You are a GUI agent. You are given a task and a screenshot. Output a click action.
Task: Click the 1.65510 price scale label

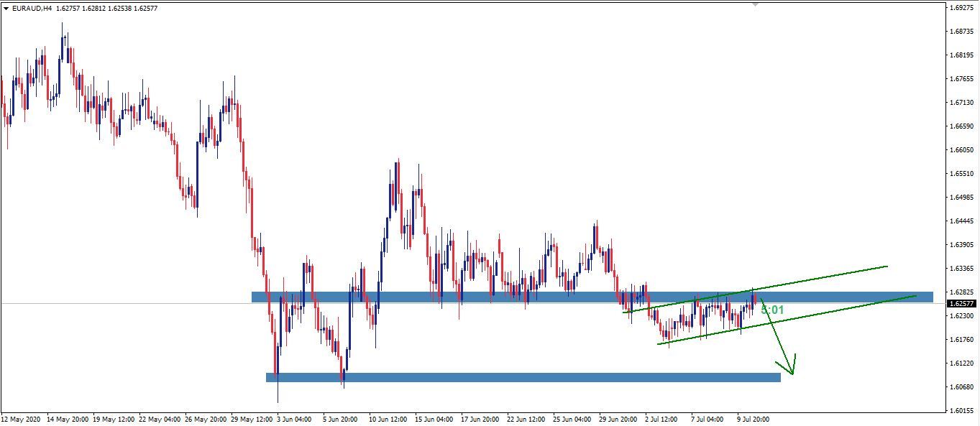pyautogui.click(x=961, y=174)
